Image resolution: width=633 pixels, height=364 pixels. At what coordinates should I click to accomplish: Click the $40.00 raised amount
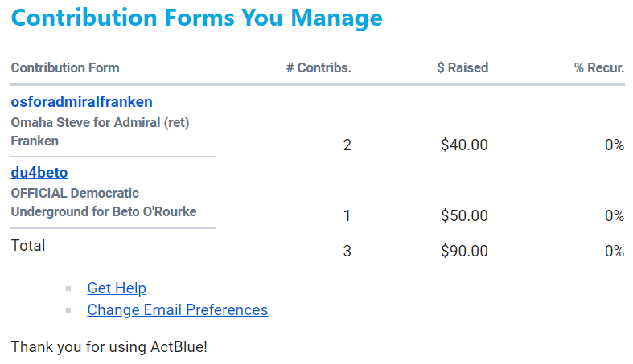click(464, 145)
